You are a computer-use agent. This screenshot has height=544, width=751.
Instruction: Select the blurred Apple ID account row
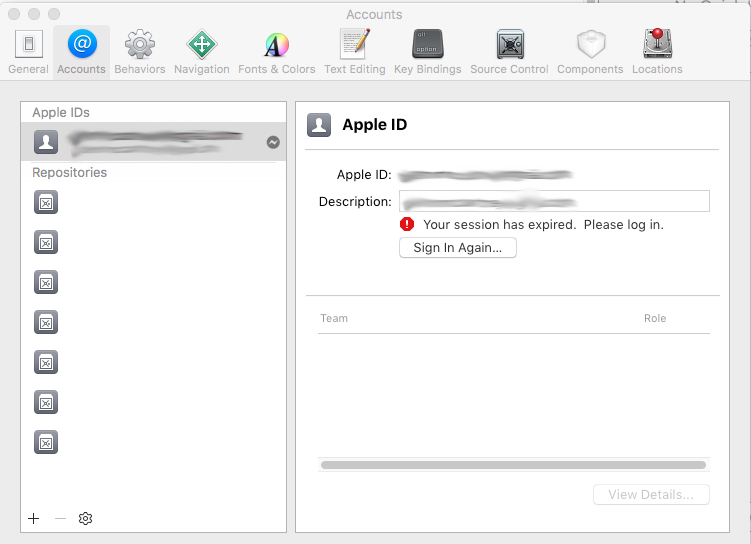click(153, 142)
